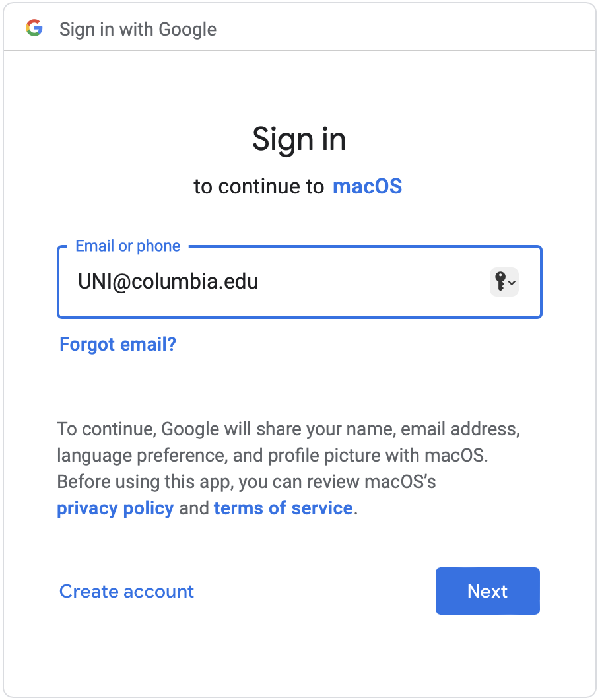Viewport: 602px width, 700px height.
Task: Open the macOS app link
Action: pyautogui.click(x=368, y=186)
